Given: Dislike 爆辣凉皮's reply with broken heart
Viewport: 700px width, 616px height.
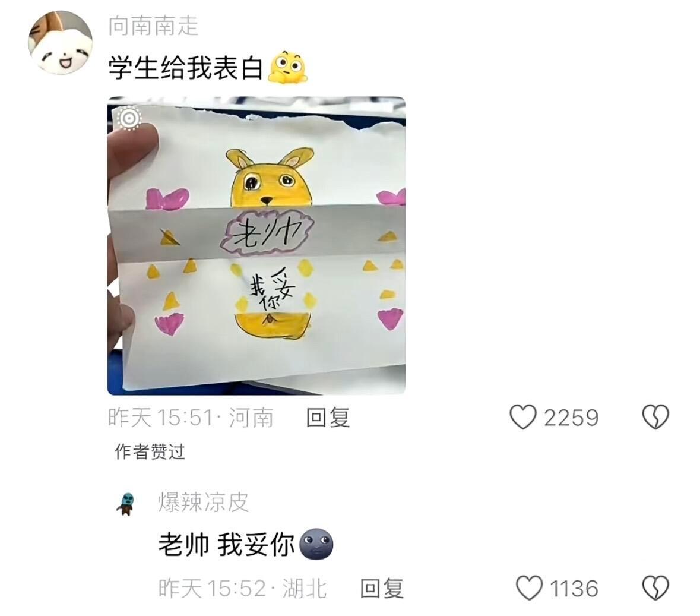Looking at the screenshot, I should click(655, 588).
